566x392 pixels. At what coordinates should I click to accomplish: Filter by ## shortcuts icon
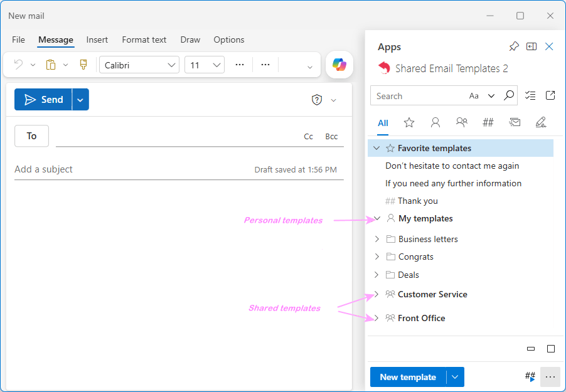coord(488,123)
